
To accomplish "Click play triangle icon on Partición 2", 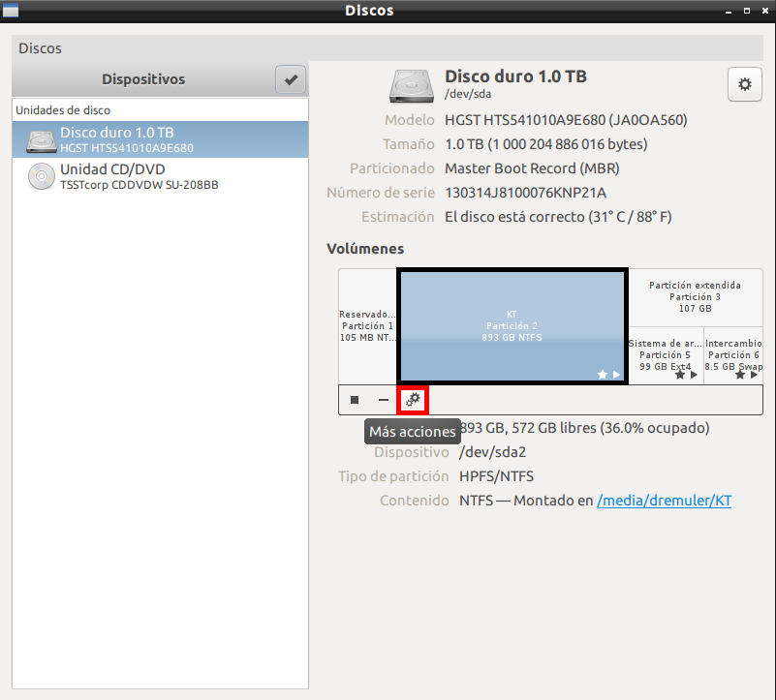I will [x=616, y=375].
